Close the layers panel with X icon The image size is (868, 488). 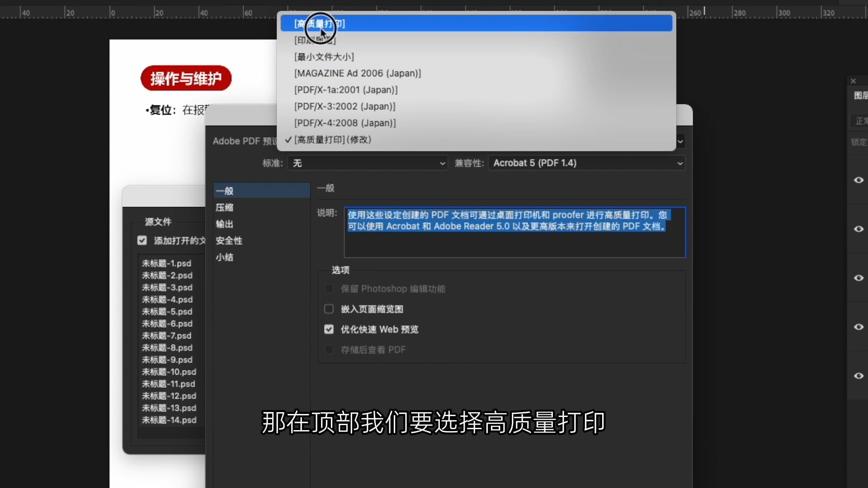853,81
